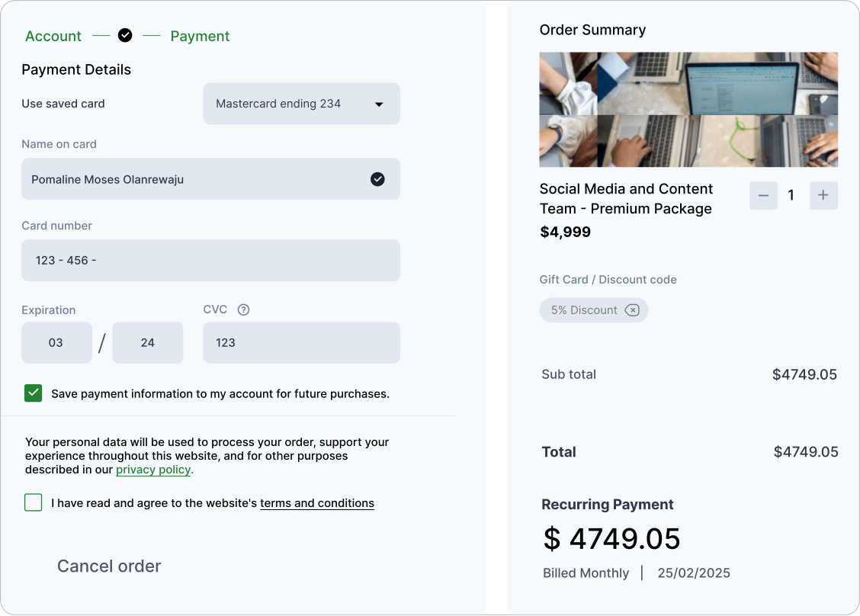Select the Mastercard ending 234 combo box
This screenshot has height=616, width=860.
[301, 104]
